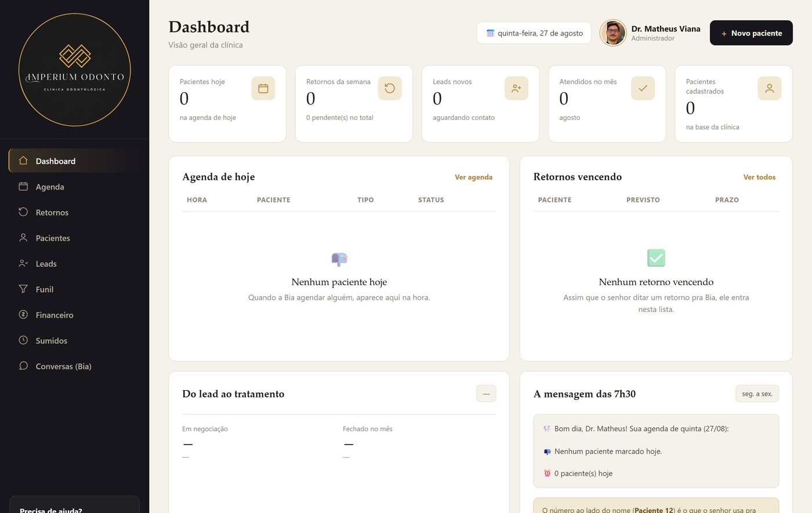
Task: Click the mailbox icon above Nenhum paciente hoje
Action: pos(339,259)
